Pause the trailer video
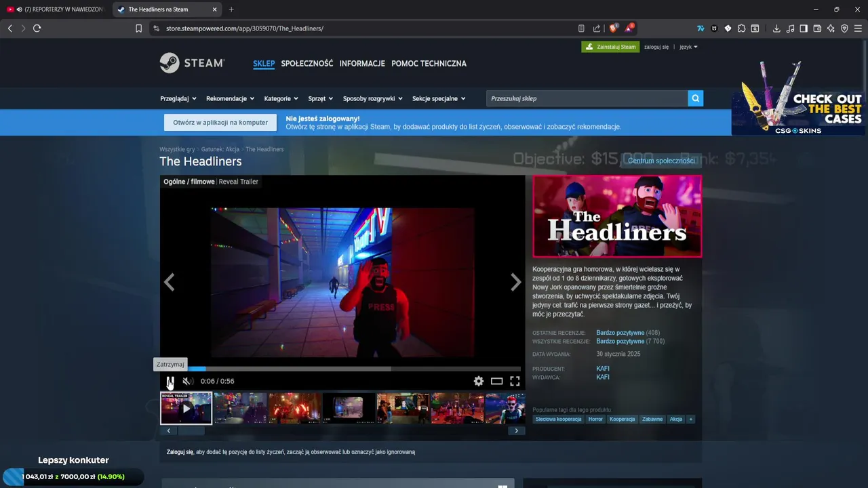868x488 pixels. [x=171, y=382]
